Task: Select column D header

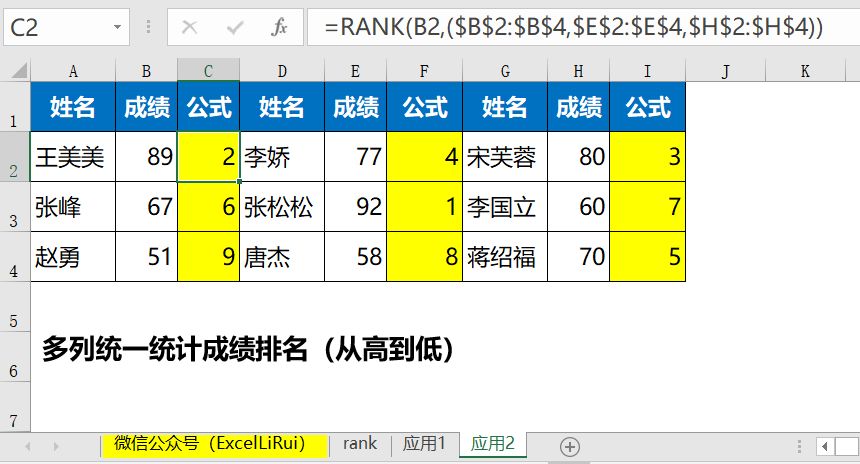Action: tap(282, 71)
